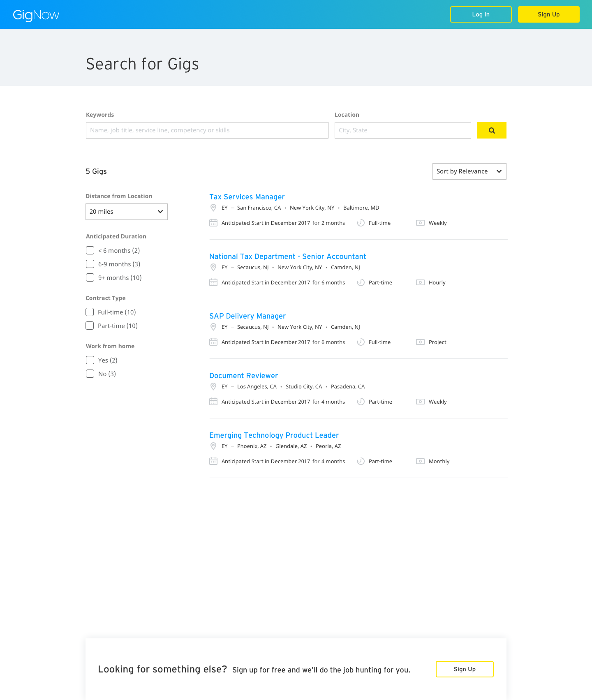Viewport: 592px width, 700px height.
Task: Click the San Francisco, CA location text
Action: [x=259, y=208]
